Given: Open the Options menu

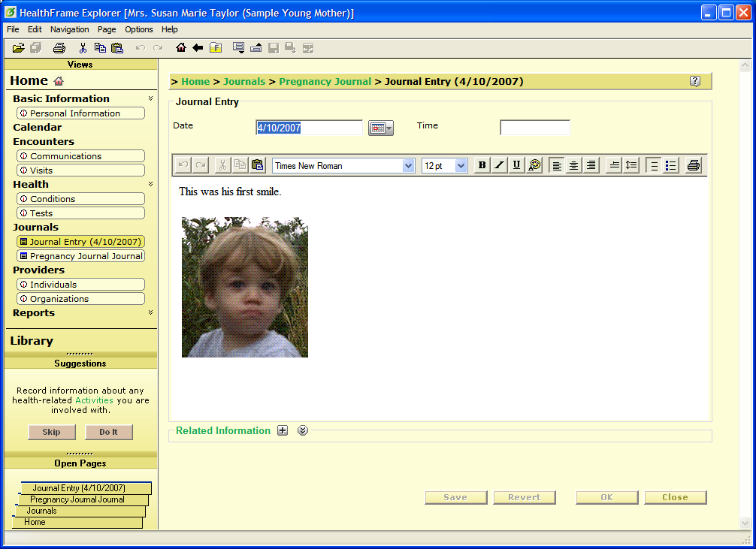Looking at the screenshot, I should [139, 29].
